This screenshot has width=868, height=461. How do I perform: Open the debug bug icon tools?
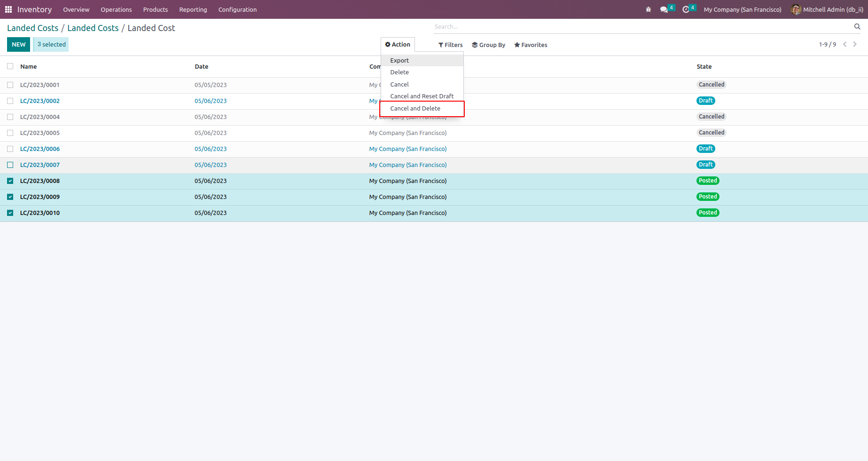649,9
